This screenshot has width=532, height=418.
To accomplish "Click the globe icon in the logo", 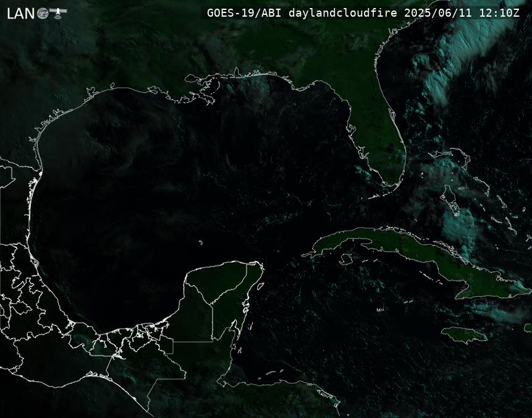I will (43, 14).
